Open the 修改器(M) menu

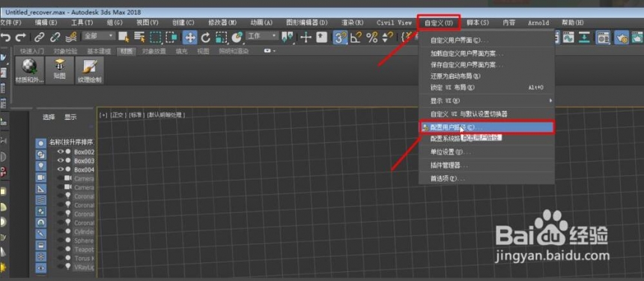pos(222,22)
